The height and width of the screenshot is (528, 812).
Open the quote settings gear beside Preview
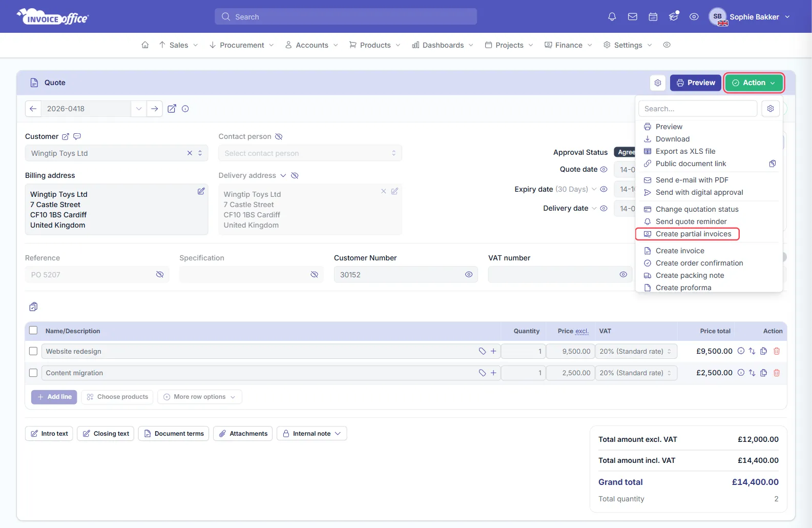click(x=658, y=83)
